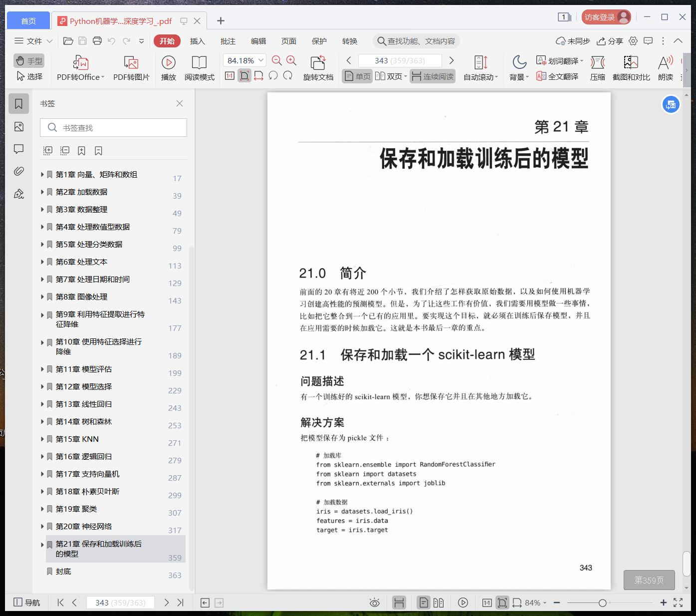Viewport: 696px width, 616px height.
Task: Rotate the page counterclockwise
Action: [273, 76]
